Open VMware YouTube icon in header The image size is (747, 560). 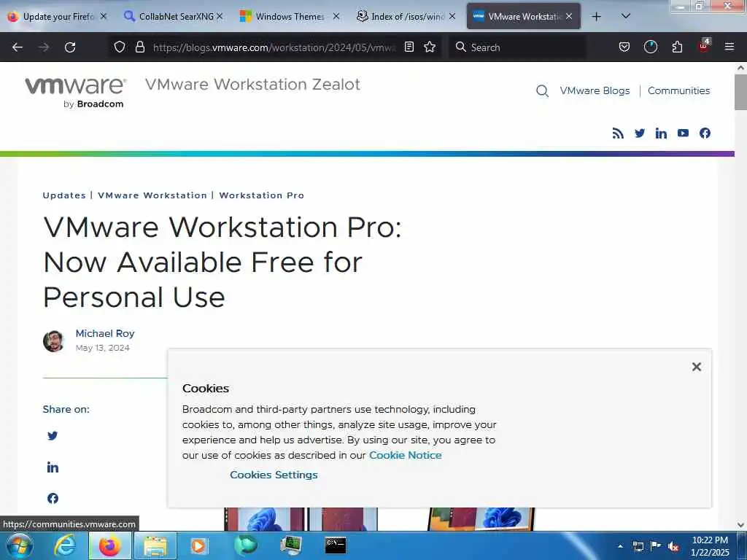[683, 133]
